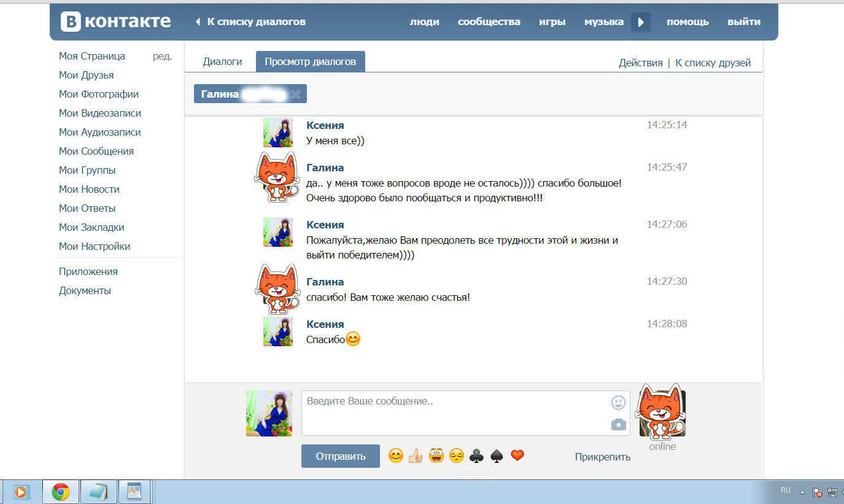Click the music play button in header
The image size is (844, 504).
(x=641, y=22)
